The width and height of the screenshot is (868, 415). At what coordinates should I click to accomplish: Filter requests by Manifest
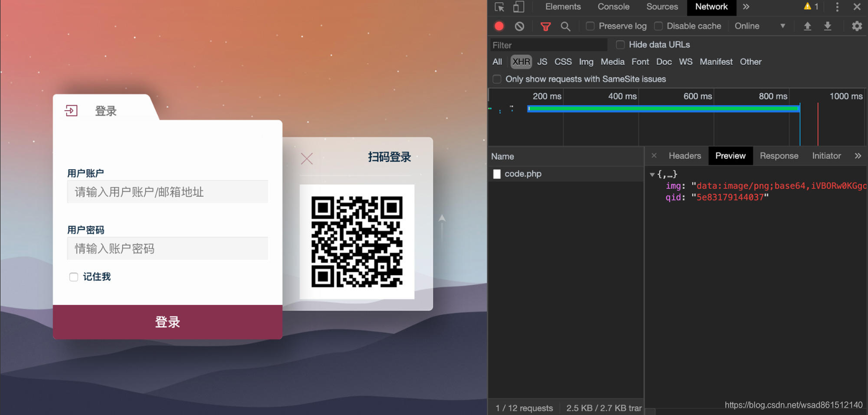coord(716,62)
